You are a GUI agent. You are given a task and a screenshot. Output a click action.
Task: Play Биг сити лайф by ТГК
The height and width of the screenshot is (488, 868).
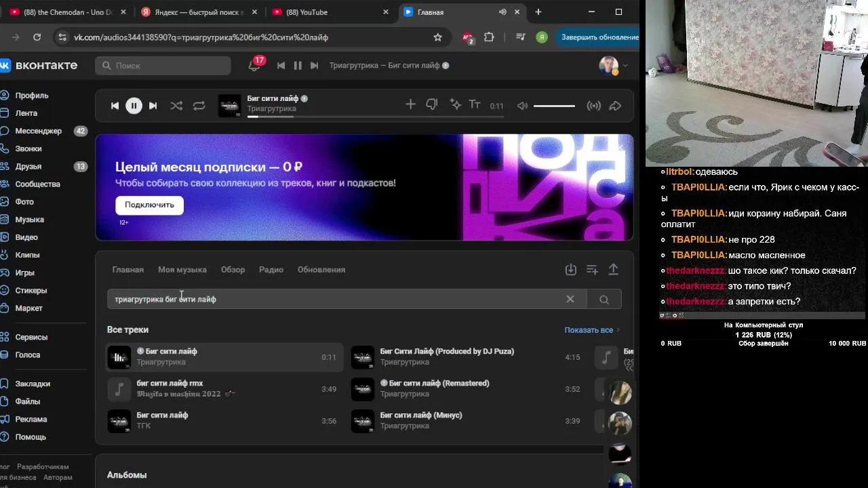(224, 421)
